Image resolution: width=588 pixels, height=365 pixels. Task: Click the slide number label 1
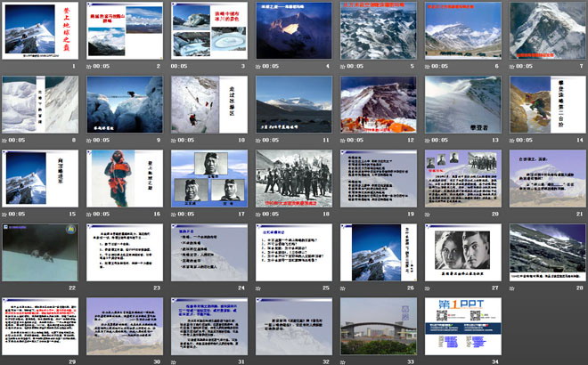74,67
